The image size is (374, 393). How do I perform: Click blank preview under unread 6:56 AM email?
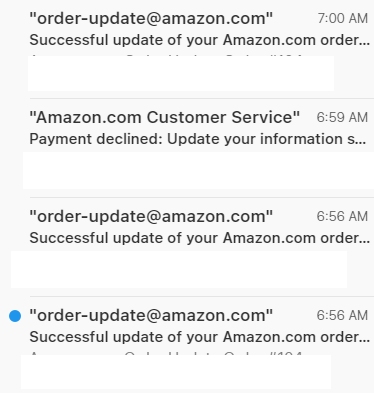pyautogui.click(x=176, y=372)
